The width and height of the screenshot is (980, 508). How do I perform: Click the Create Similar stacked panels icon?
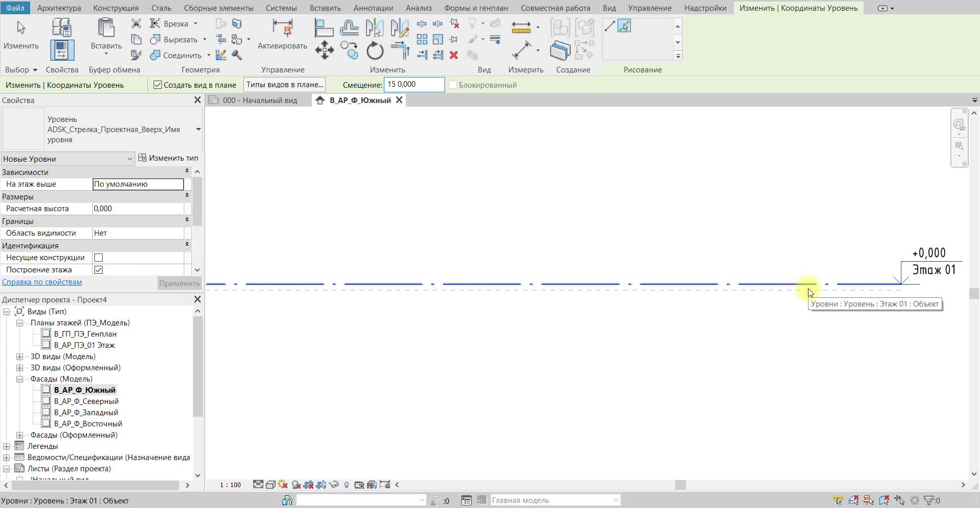coord(560,50)
